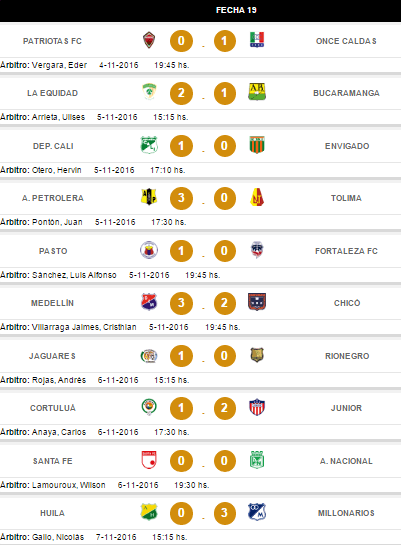Click the Deportivo Cali team badge
401x545 pixels.
pyautogui.click(x=149, y=145)
